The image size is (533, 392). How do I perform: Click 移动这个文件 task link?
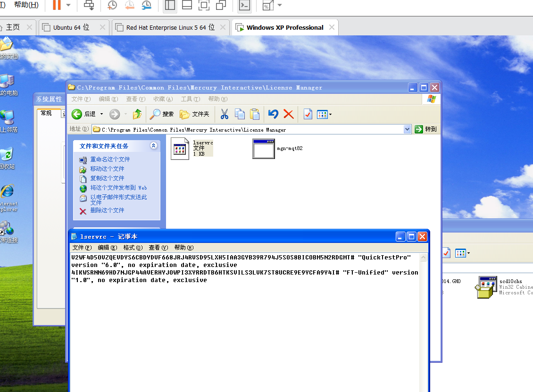107,168
